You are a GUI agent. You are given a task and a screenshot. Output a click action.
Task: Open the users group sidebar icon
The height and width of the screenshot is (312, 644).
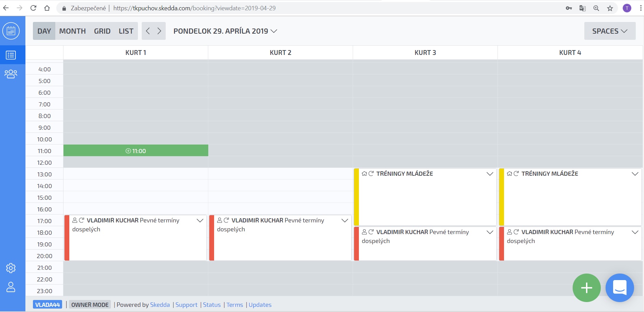[11, 74]
